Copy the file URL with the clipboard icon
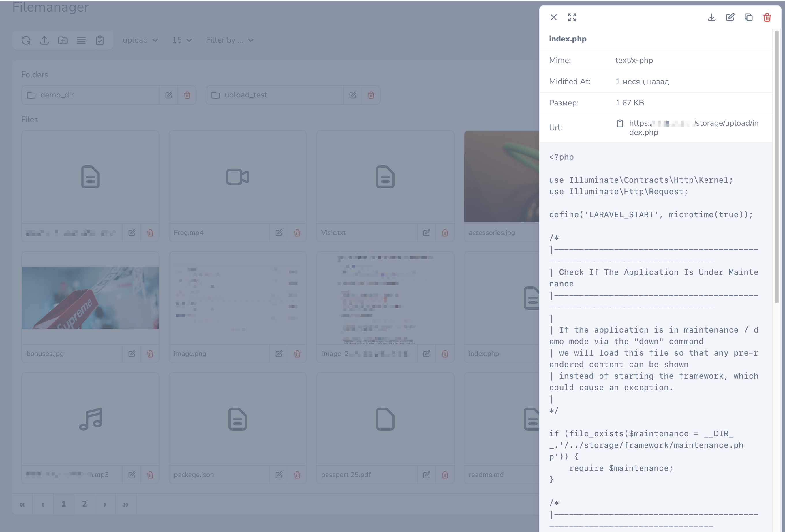The width and height of the screenshot is (785, 532). coord(619,123)
